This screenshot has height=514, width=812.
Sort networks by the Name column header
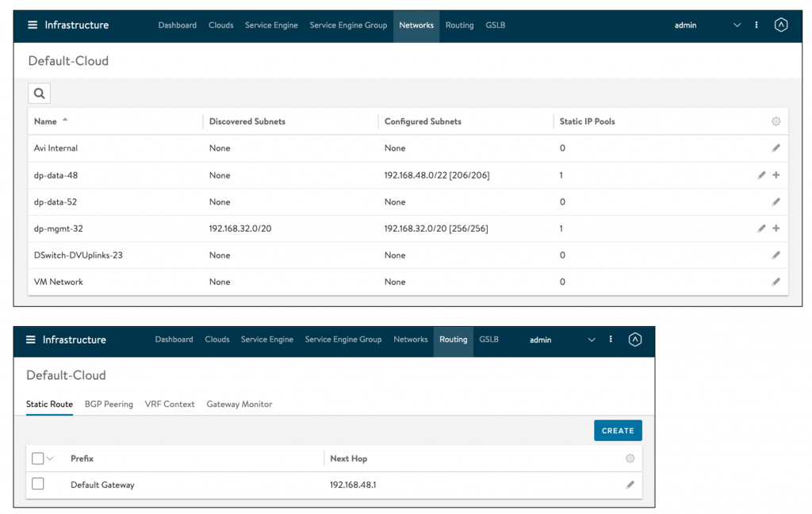click(x=46, y=121)
